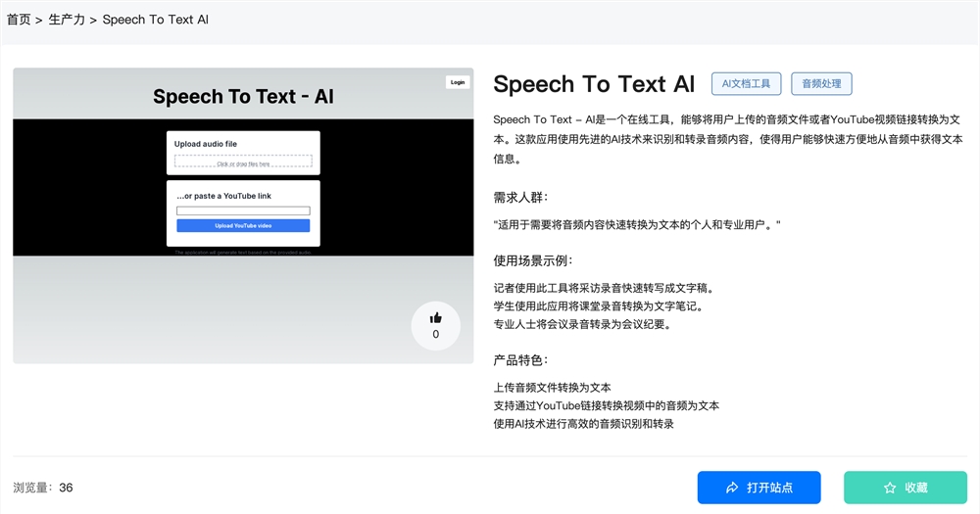Click the line 专业人士将会议录音转录为会议纪要
This screenshot has height=514, width=980.
point(582,324)
